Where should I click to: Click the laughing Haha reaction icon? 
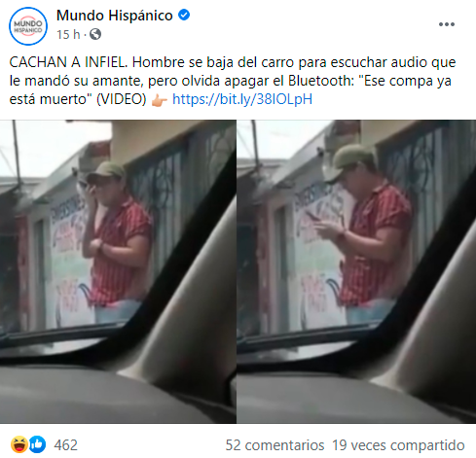pyautogui.click(x=19, y=444)
